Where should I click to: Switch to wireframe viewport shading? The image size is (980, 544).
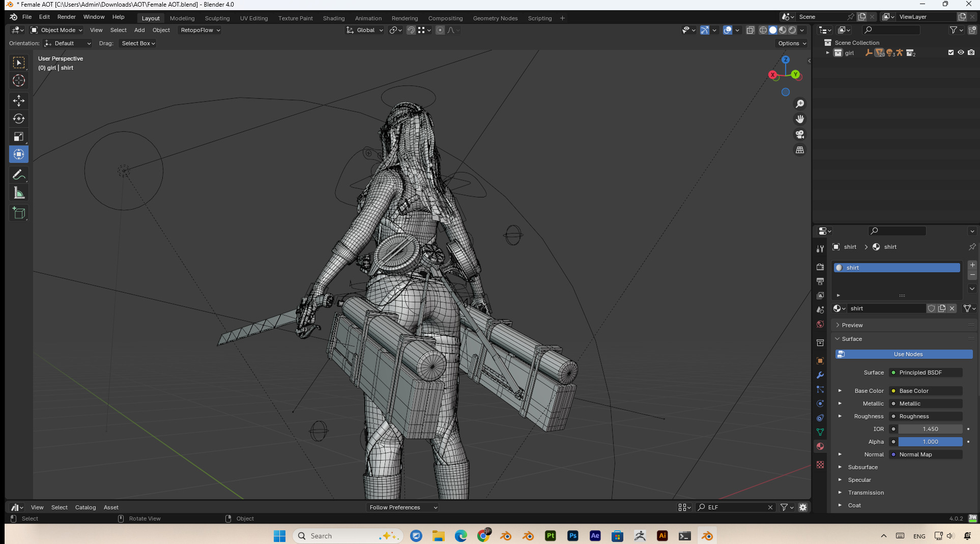[763, 30]
